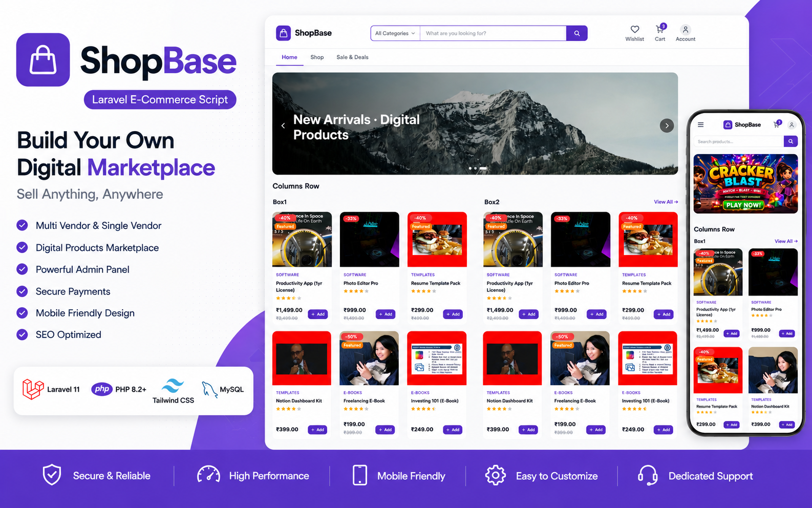Tap the Resume Template Pack image on the phone
812x508 pixels.
pos(718,371)
